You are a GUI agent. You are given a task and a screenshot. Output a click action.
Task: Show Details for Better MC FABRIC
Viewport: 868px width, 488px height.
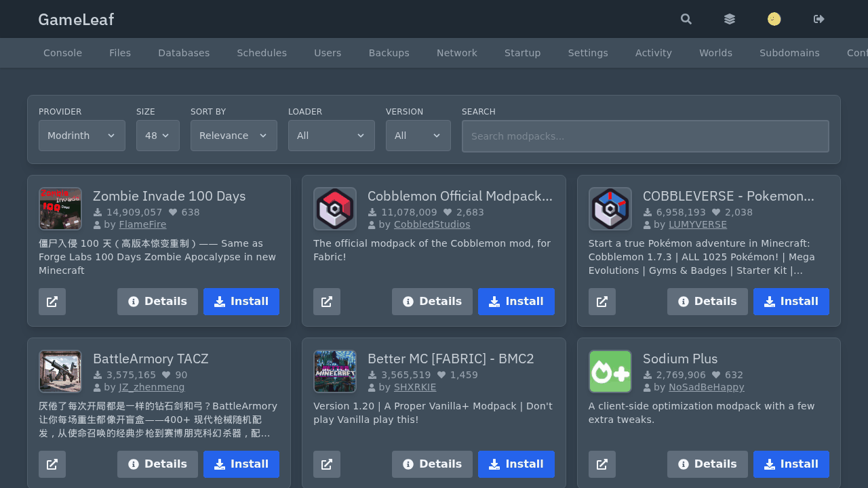coord(432,464)
